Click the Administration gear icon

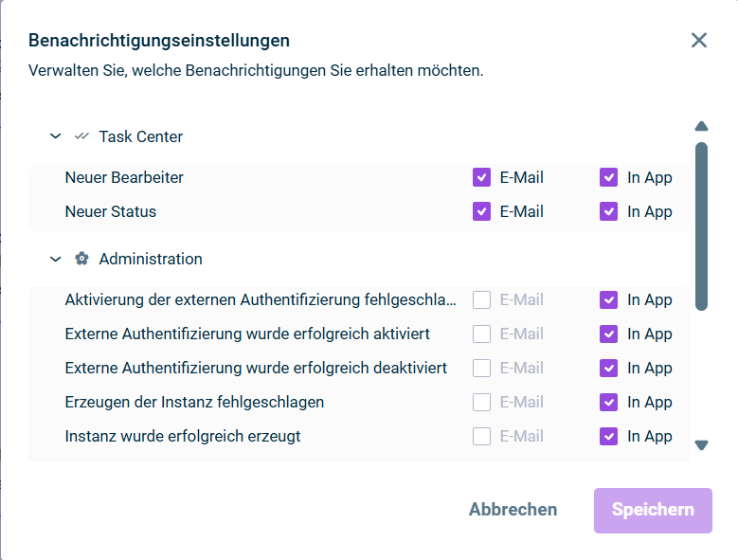click(x=81, y=259)
